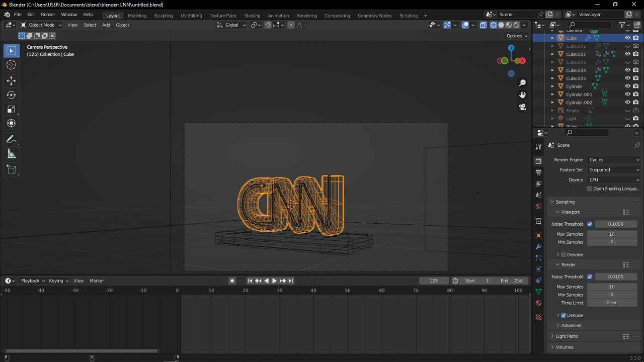The width and height of the screenshot is (644, 362).
Task: Select the Rotate tool
Action: 12,95
